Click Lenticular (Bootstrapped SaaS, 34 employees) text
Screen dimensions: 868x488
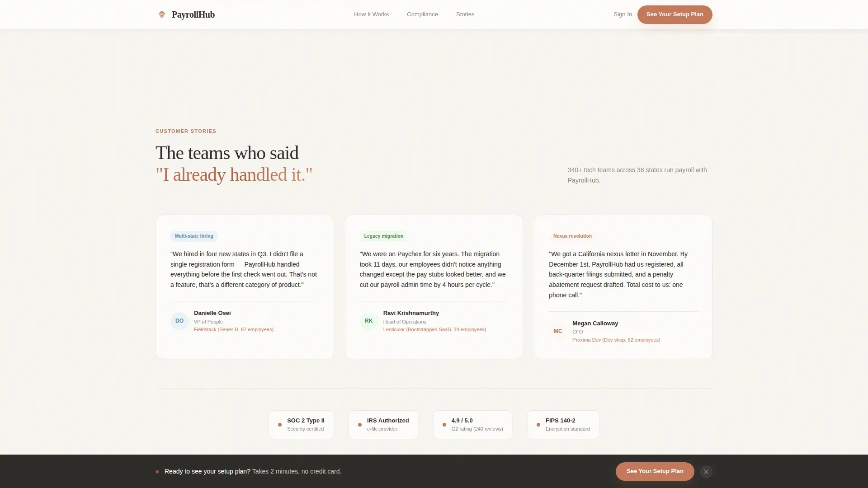434,329
